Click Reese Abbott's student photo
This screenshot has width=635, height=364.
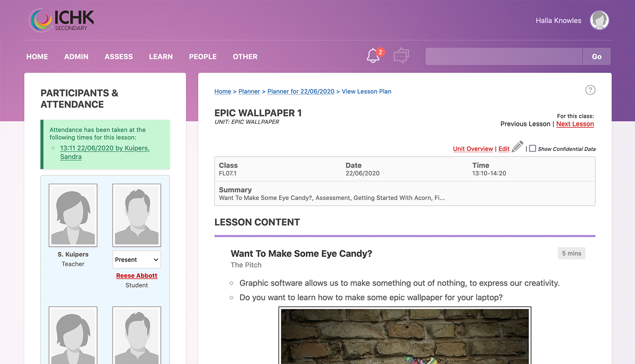coord(137,215)
